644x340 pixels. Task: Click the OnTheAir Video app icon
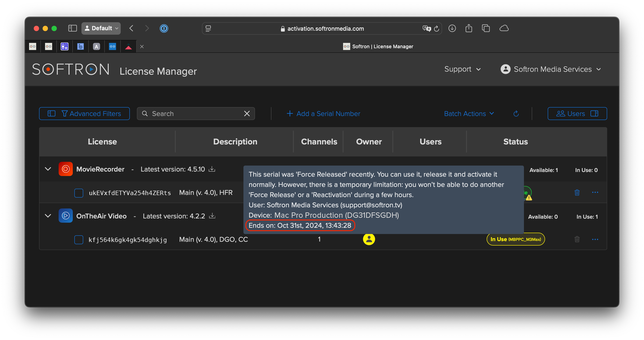tap(65, 216)
